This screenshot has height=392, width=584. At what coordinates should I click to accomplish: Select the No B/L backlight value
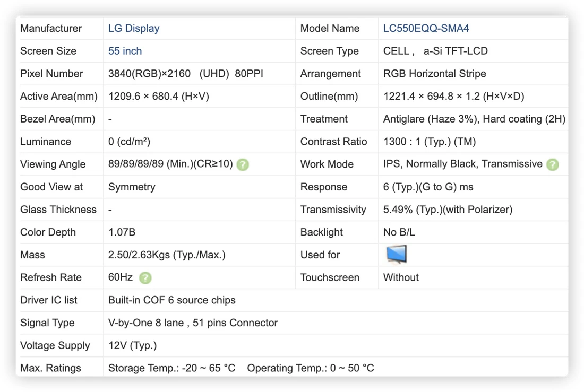pyautogui.click(x=399, y=232)
